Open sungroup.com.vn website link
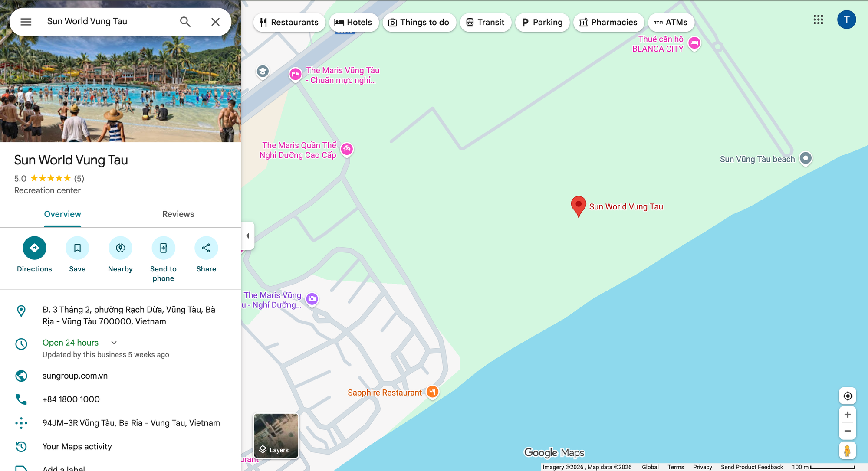 pos(75,376)
